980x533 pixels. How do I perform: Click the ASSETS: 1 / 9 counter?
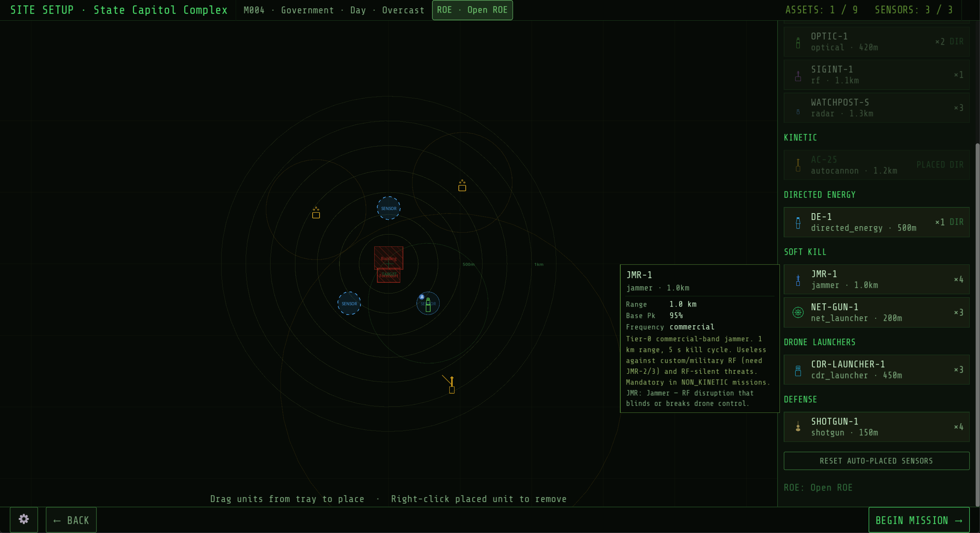[x=821, y=10]
